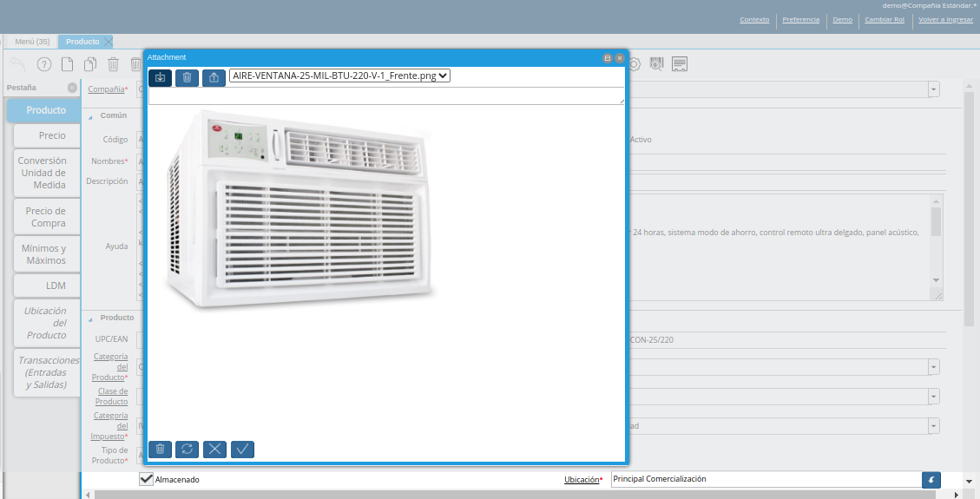
Task: Click the Preferencia link
Action: click(800, 19)
